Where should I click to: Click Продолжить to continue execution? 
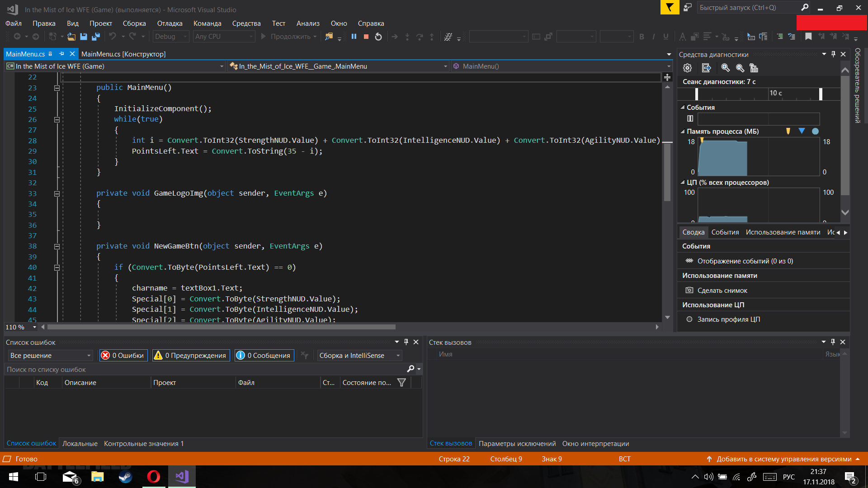(289, 37)
